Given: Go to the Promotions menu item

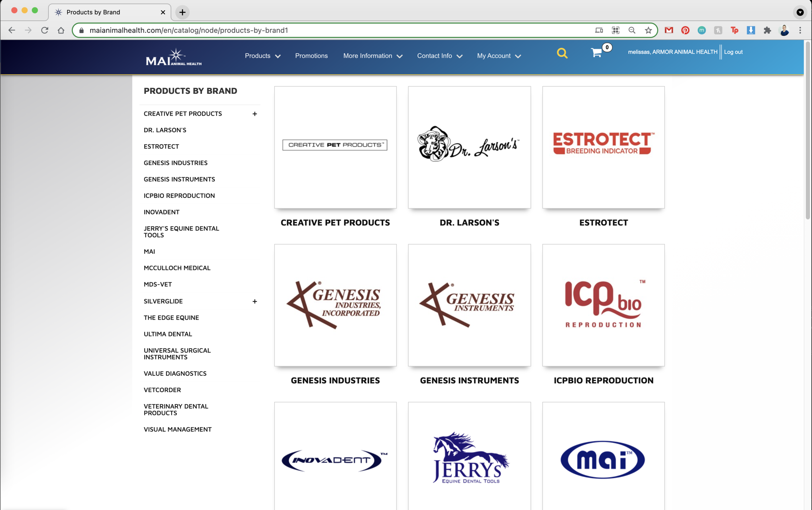Looking at the screenshot, I should point(311,56).
